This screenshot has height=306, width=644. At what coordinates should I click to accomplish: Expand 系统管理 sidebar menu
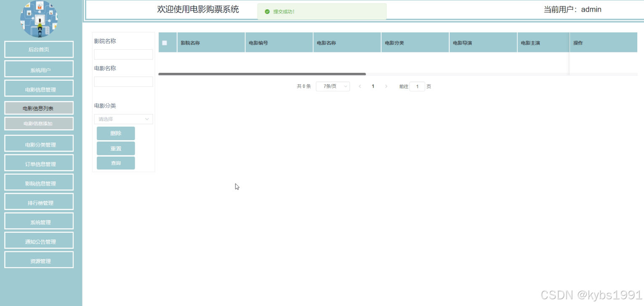click(39, 221)
